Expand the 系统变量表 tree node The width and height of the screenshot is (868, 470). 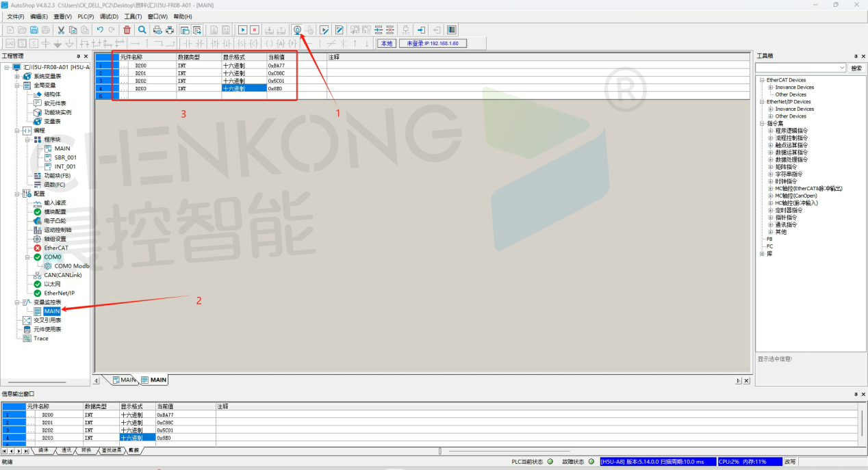tap(17, 77)
